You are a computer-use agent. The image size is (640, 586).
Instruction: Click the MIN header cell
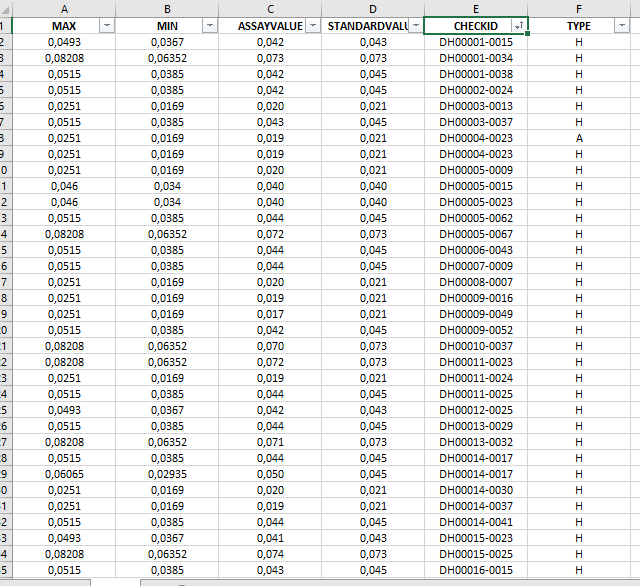(167, 26)
